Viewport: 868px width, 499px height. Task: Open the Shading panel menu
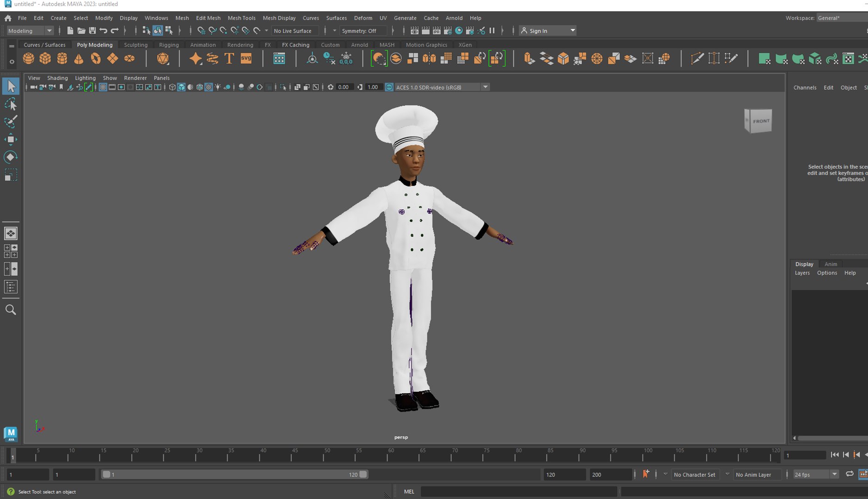(57, 78)
